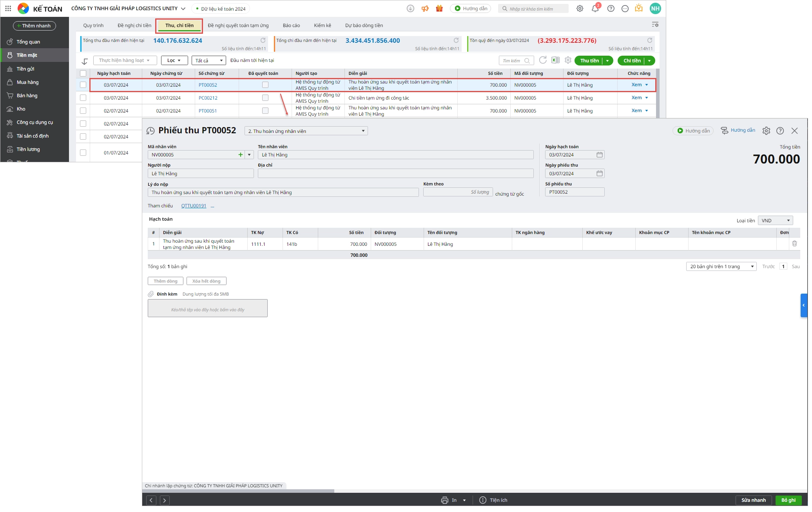Screen dimensions: 812x512
Task: Open the app grid launcher icon
Action: point(8,8)
